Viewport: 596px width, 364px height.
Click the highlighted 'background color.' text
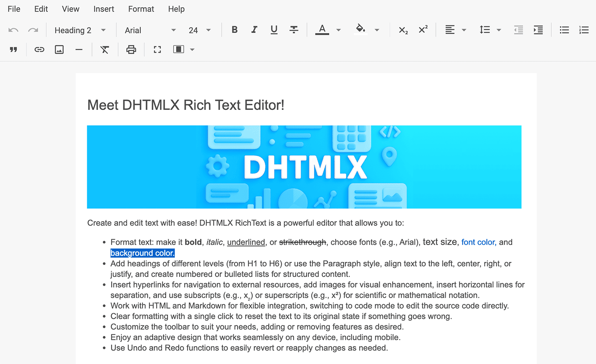tap(143, 253)
